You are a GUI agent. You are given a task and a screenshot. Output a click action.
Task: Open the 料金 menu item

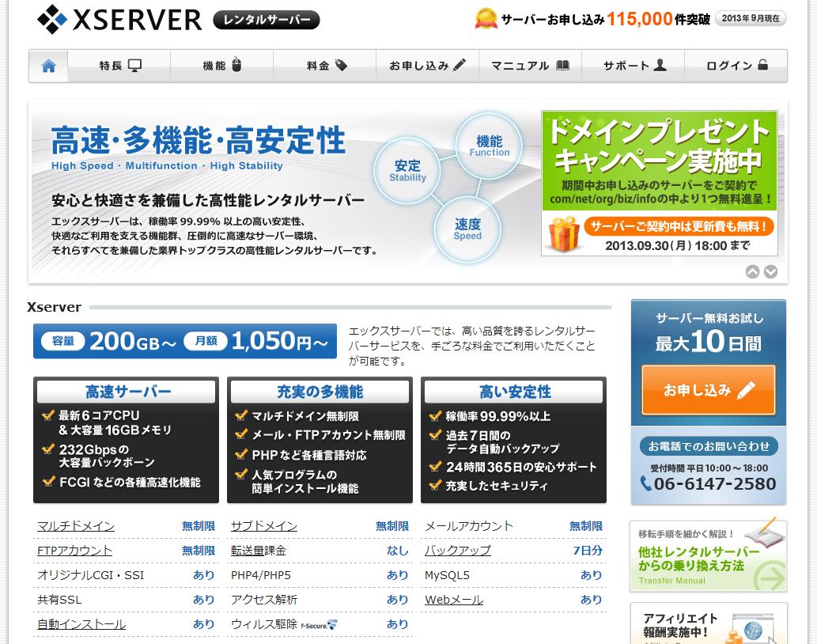(325, 66)
